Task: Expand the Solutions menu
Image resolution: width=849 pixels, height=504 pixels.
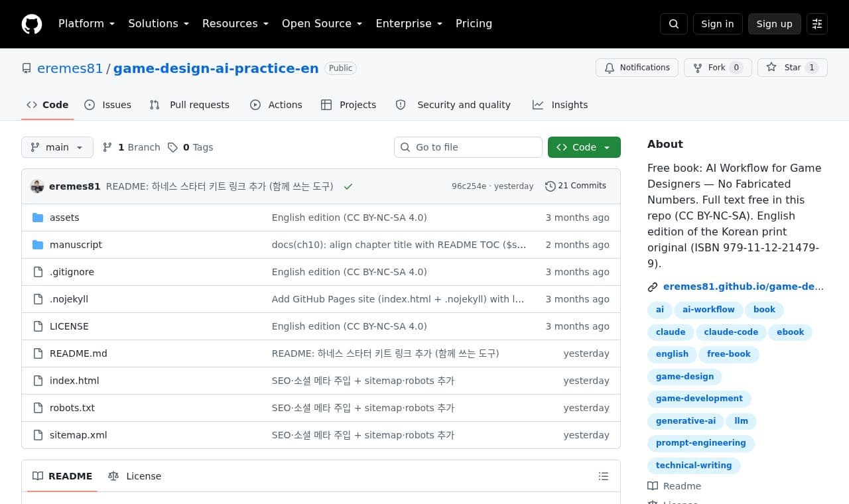Action: pos(159,24)
